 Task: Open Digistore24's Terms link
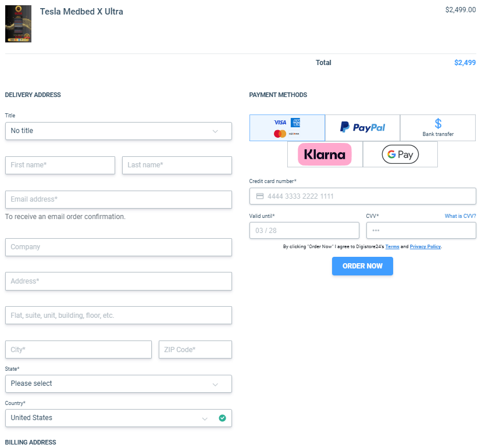(392, 246)
